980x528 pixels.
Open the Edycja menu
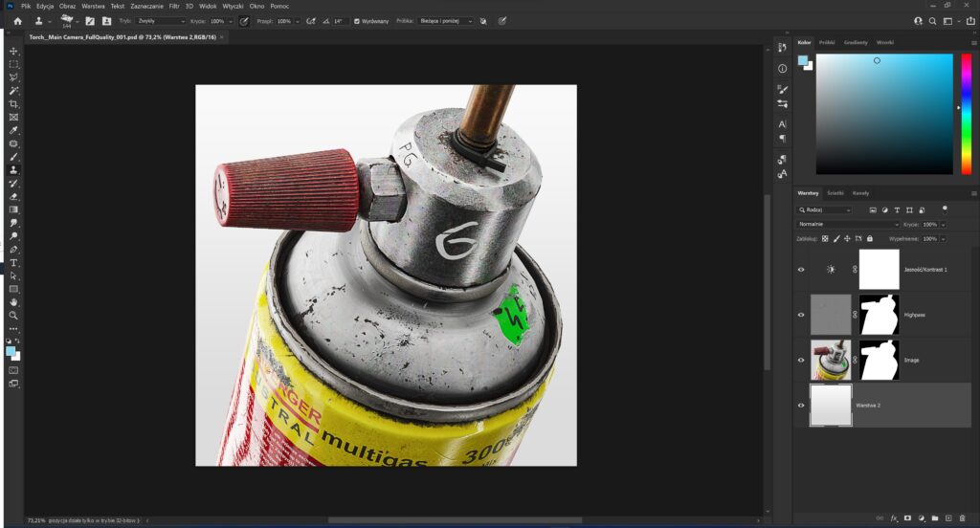tap(45, 7)
